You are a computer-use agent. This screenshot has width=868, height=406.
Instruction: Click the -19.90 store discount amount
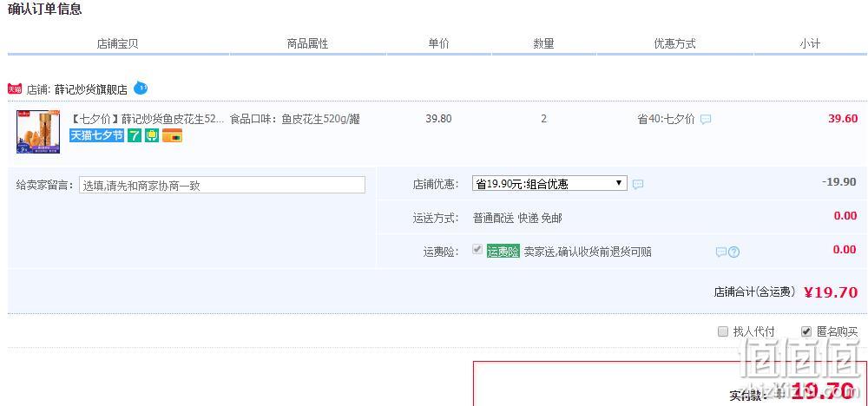839,182
